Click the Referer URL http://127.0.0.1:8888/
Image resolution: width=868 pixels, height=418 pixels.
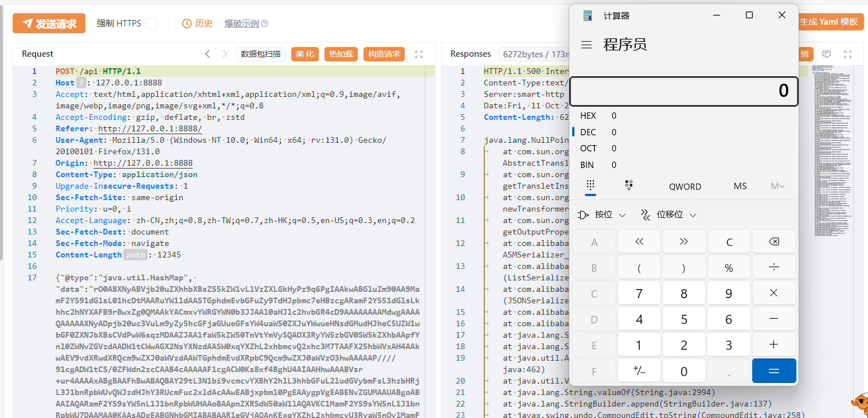click(150, 128)
